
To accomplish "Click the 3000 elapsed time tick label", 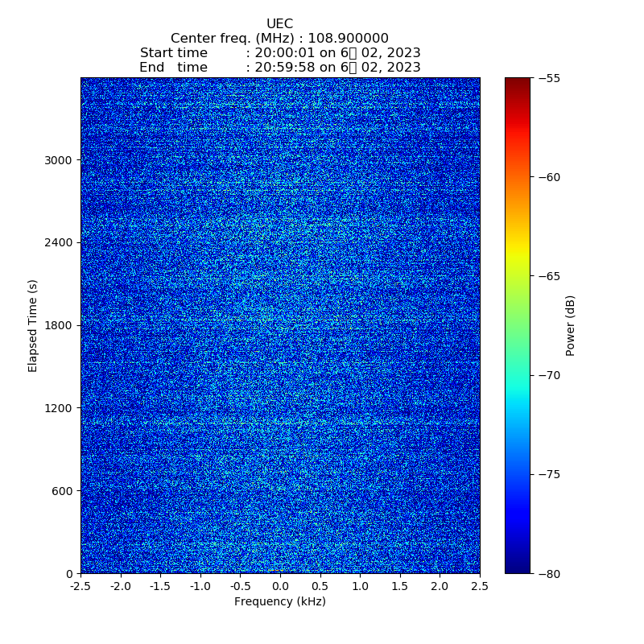I will pos(58,159).
